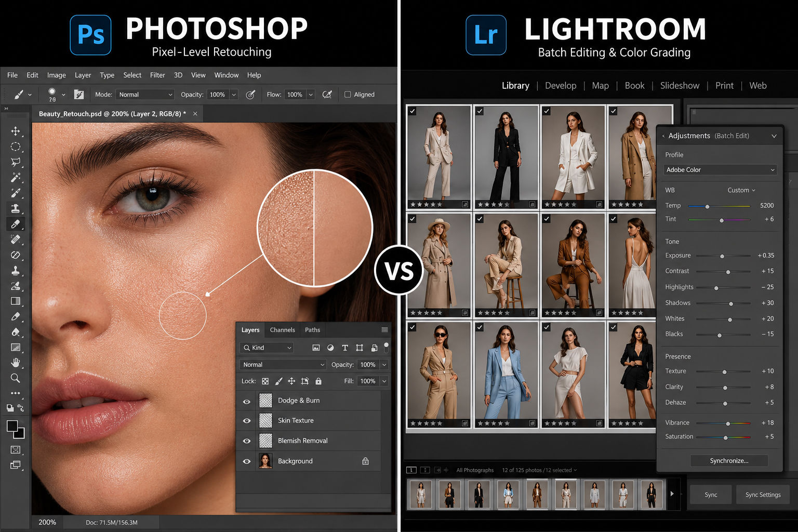Screen dimensions: 798x532
Task: Swap foreground and background colors
Action: pos(21,408)
